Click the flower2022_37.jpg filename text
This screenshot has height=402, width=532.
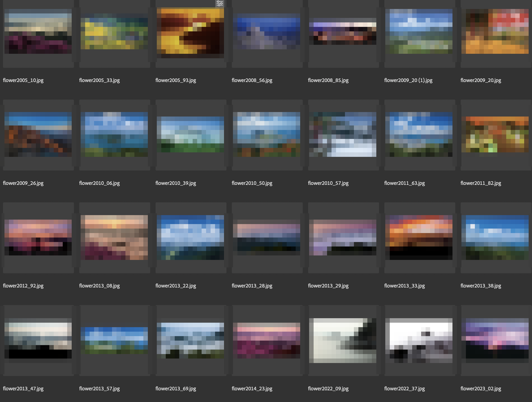click(x=404, y=389)
